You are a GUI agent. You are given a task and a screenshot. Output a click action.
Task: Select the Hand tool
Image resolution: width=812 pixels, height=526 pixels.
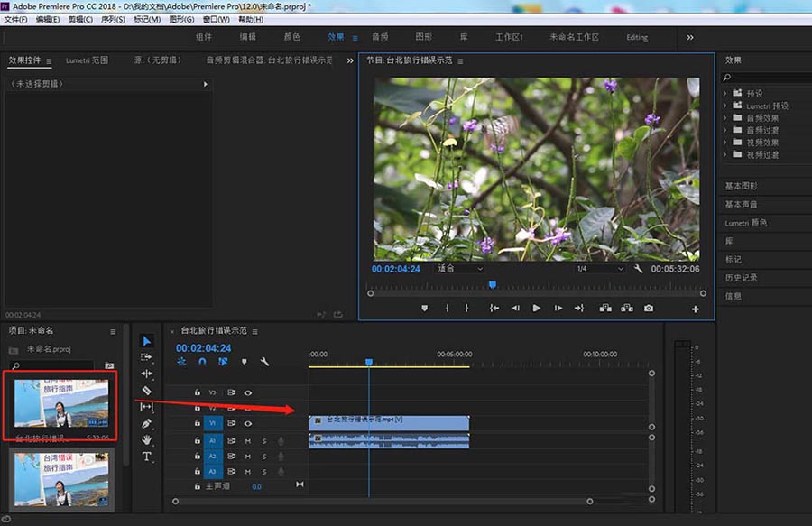147,440
